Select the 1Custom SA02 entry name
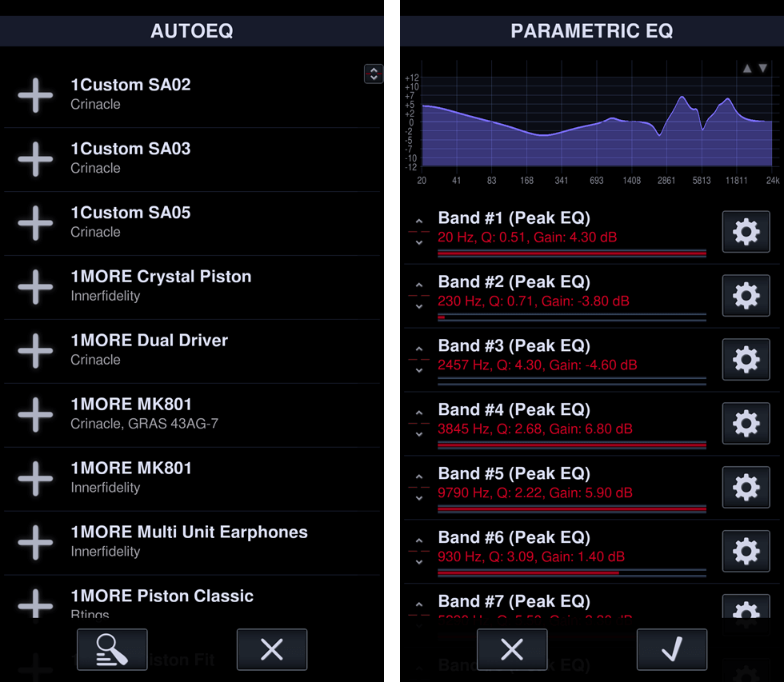The height and width of the screenshot is (682, 784). [130, 85]
